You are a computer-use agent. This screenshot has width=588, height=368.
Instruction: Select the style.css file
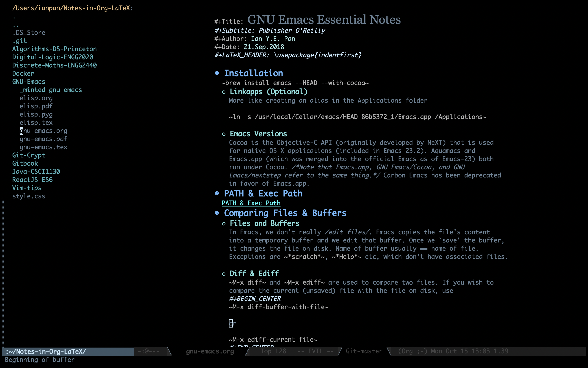pos(29,196)
